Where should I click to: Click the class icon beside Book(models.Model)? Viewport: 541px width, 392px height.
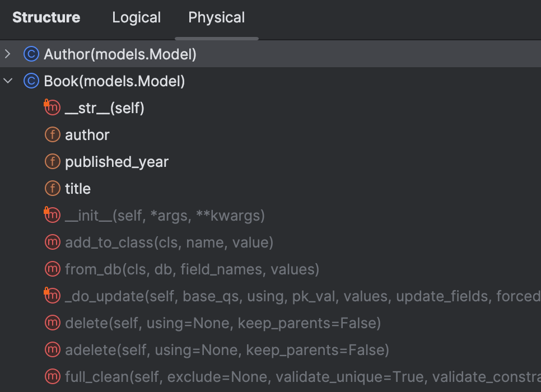[32, 81]
